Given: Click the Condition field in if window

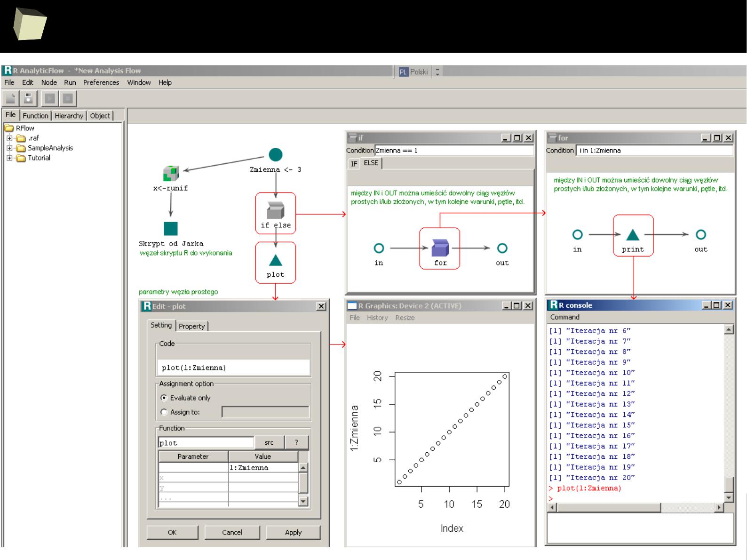Looking at the screenshot, I should (454, 151).
